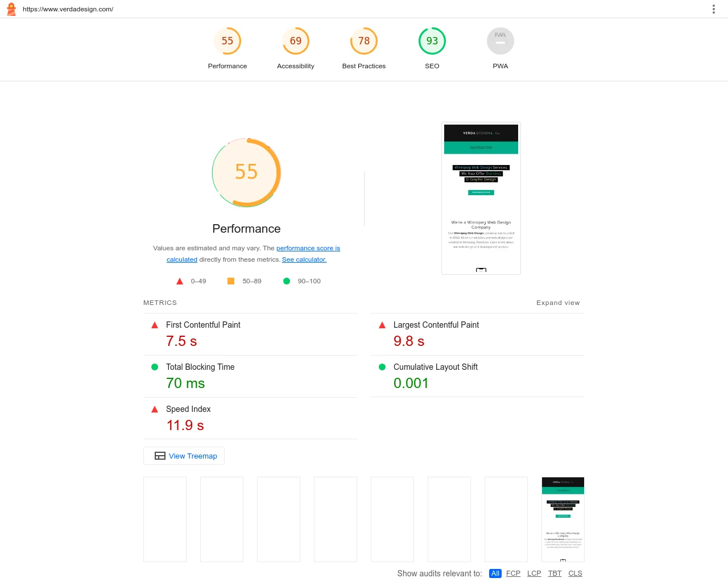The width and height of the screenshot is (728, 586).
Task: Jump to the PWA category badge
Action: coord(500,42)
